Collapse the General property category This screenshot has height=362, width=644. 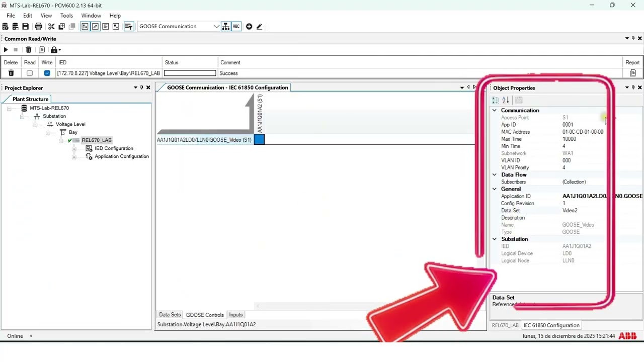coord(495,189)
